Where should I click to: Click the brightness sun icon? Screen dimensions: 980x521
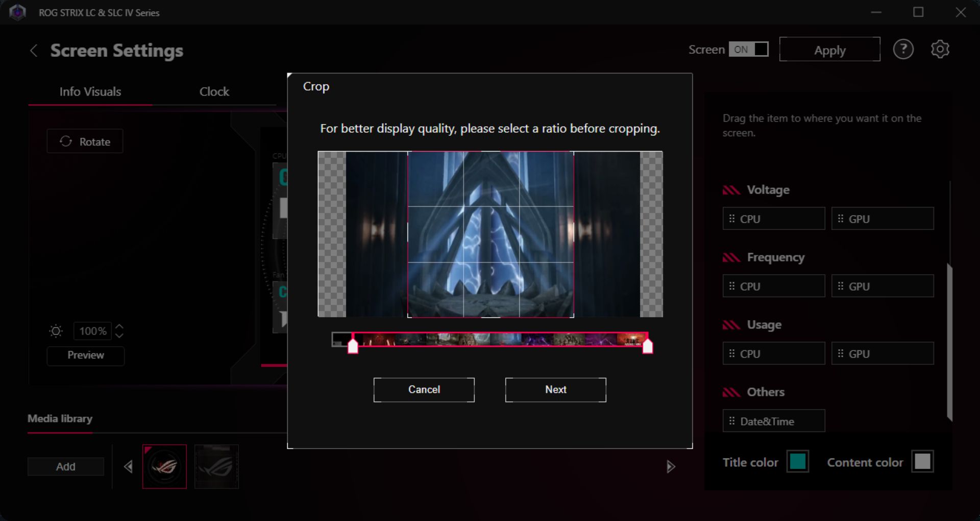coord(56,331)
